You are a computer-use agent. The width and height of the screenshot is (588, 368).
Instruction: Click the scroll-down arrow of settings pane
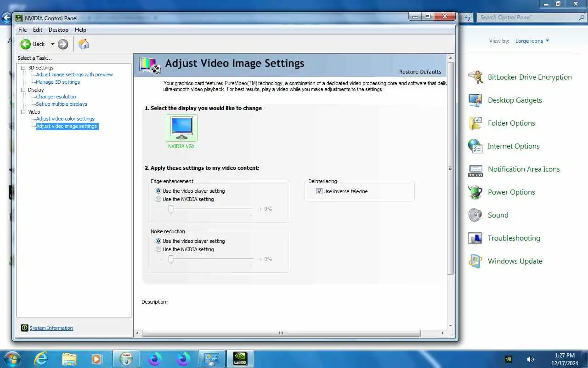(451, 326)
